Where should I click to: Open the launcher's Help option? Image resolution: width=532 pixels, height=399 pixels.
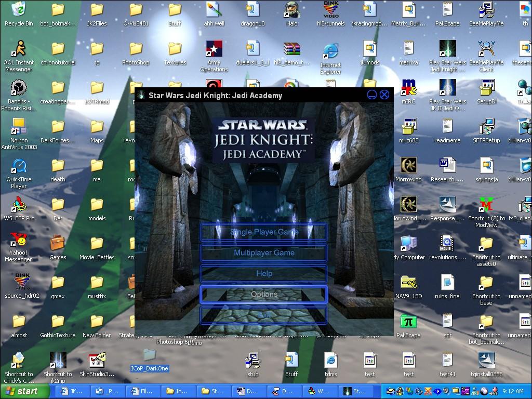[264, 274]
